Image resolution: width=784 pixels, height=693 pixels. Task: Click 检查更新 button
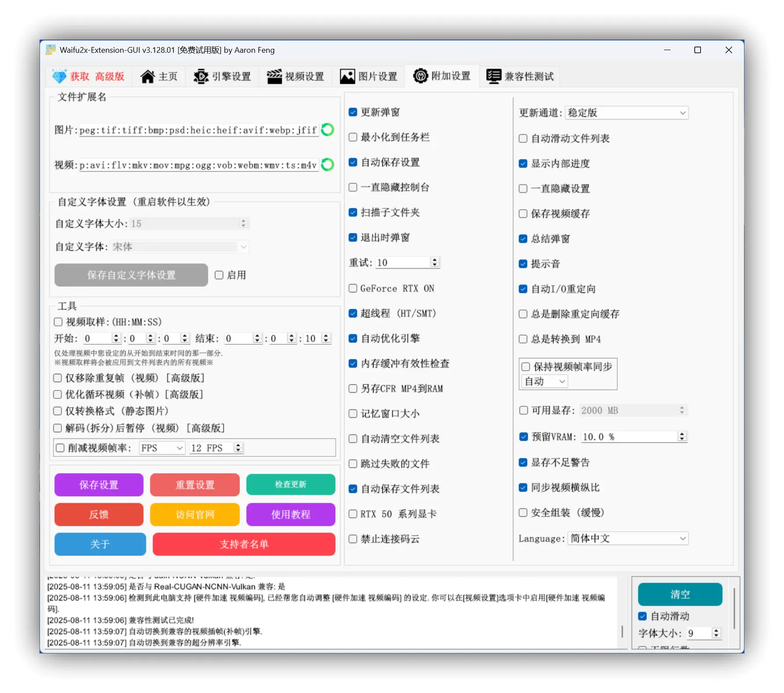pos(290,485)
